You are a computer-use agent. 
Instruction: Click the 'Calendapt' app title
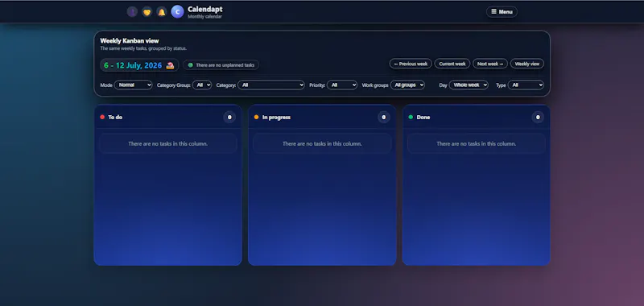(205, 9)
